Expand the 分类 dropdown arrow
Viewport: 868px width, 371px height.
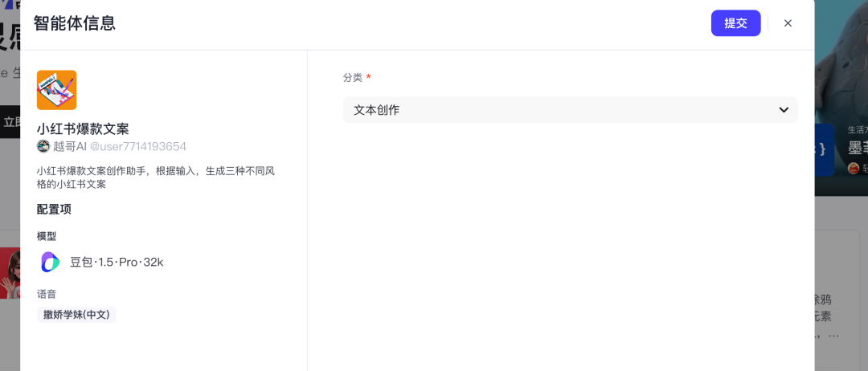click(784, 110)
